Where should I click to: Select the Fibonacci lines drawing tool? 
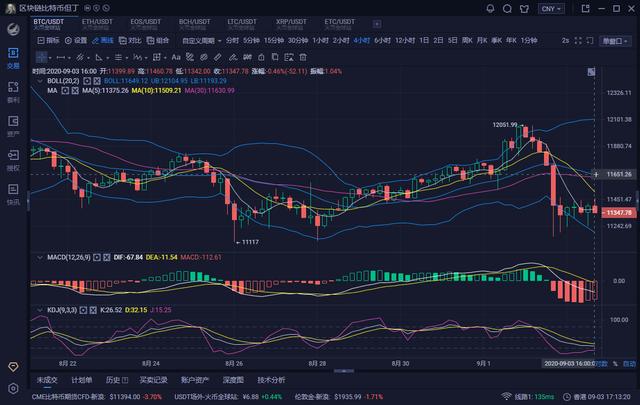coord(118,57)
